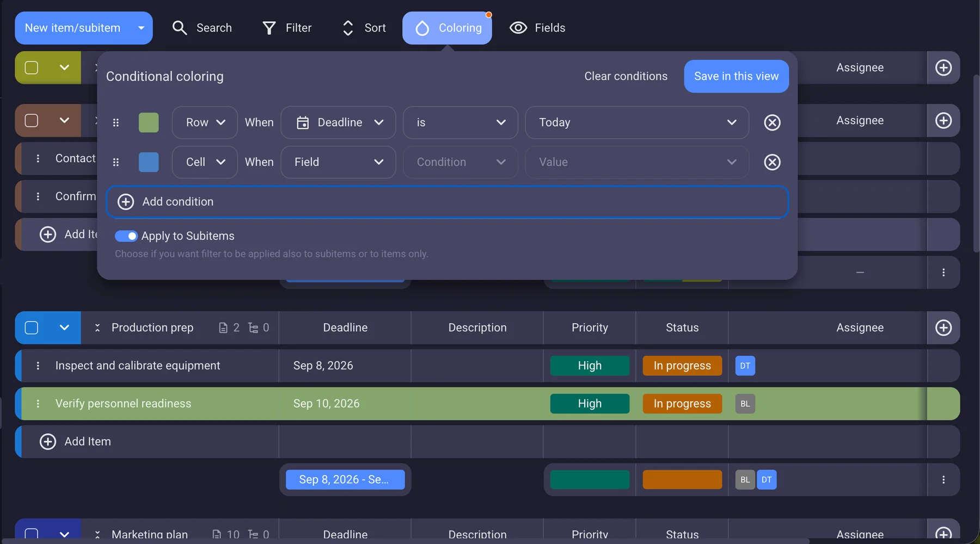
Task: Open the Cell scope dropdown
Action: (205, 162)
